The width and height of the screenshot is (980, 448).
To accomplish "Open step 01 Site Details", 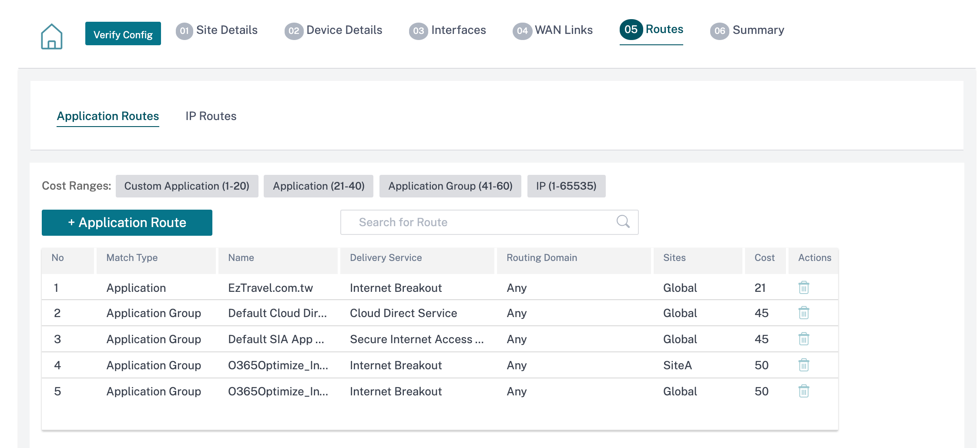I will pyautogui.click(x=217, y=30).
